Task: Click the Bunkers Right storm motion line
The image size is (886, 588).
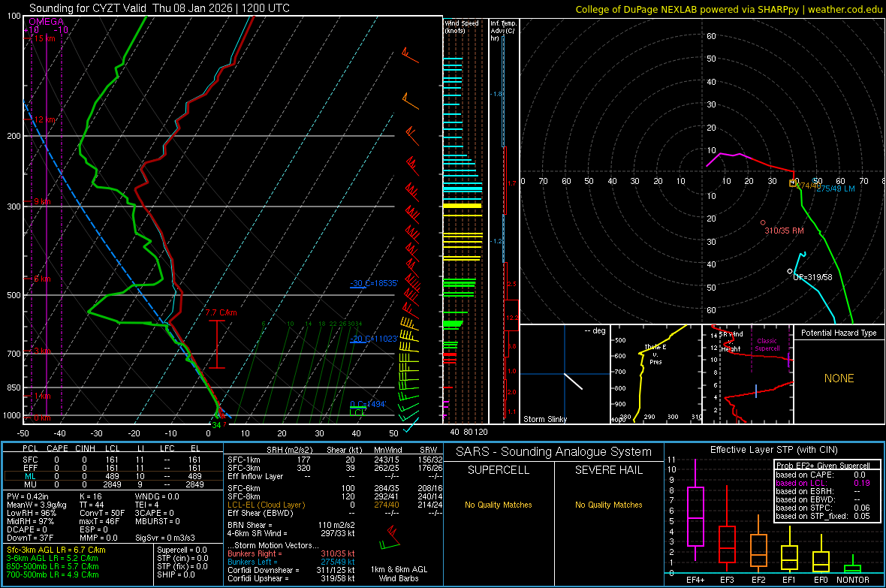Action: 291,554
